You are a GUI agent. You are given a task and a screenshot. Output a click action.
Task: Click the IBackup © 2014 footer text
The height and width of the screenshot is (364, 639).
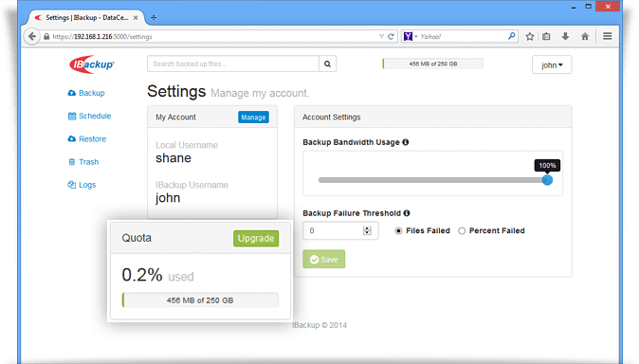319,325
